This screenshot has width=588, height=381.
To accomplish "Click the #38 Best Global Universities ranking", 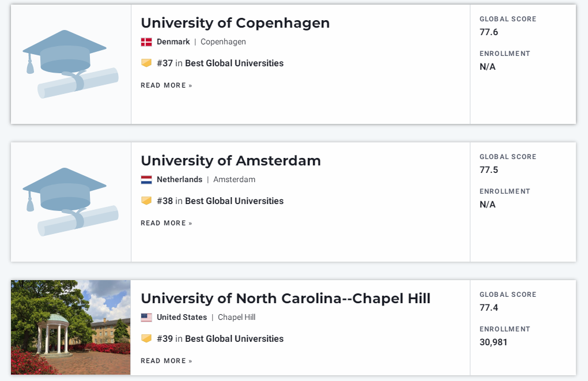I will tap(220, 201).
